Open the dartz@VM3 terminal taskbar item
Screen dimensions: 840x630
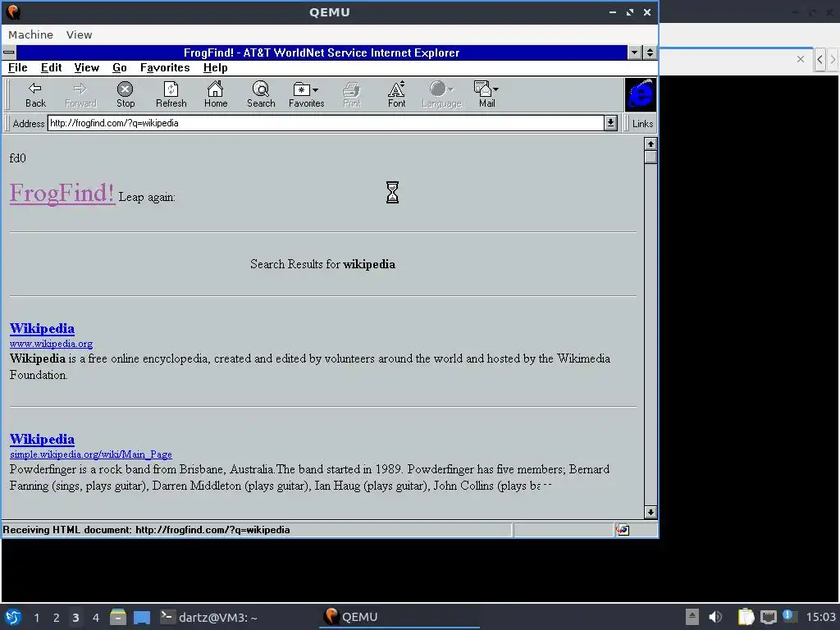pyautogui.click(x=209, y=617)
